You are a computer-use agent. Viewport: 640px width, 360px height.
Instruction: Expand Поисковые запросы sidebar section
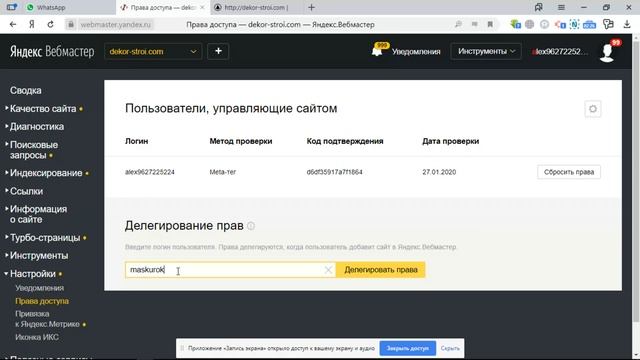[34, 150]
